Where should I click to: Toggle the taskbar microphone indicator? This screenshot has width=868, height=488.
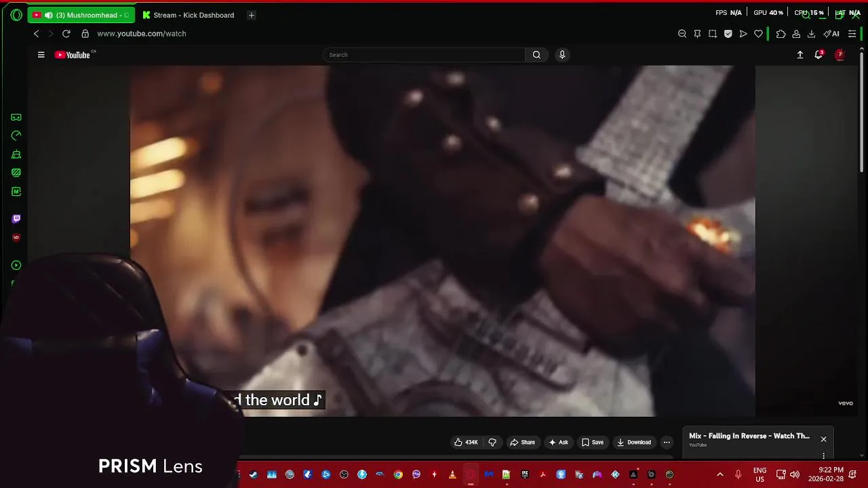(738, 474)
